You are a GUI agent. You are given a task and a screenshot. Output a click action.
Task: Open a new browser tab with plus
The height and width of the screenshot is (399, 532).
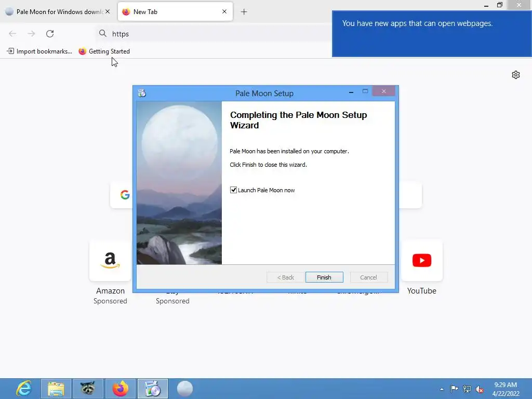click(x=244, y=12)
